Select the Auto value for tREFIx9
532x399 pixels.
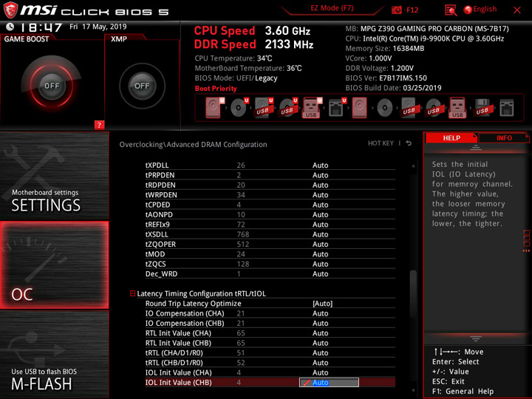(x=320, y=225)
